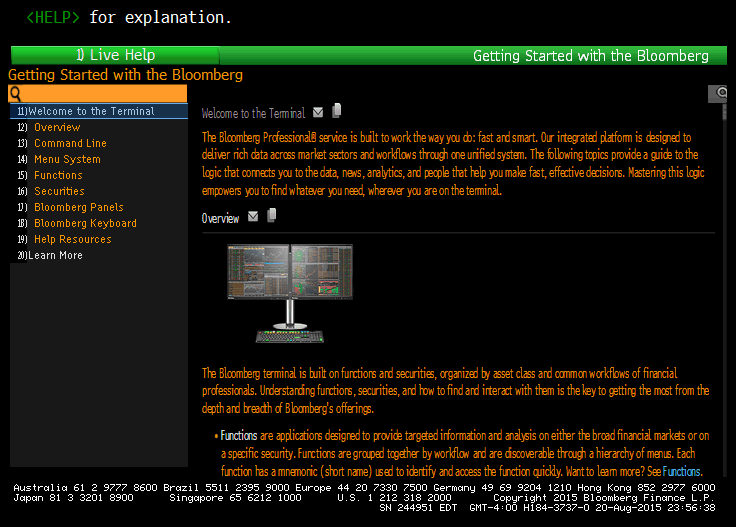Click the copy icon next to Overview heading

click(271, 215)
